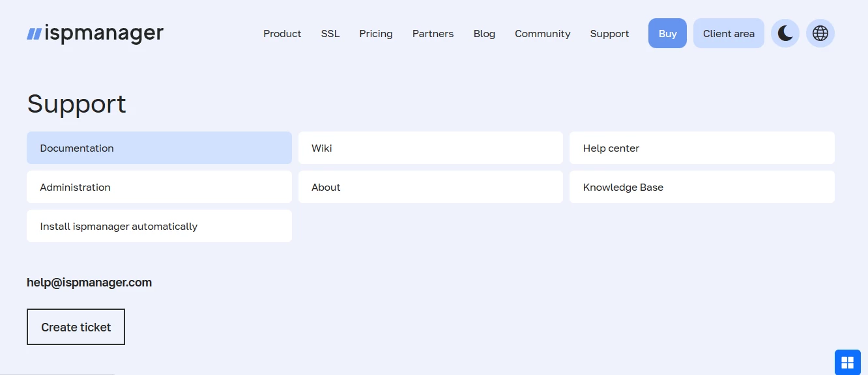The height and width of the screenshot is (375, 868).
Task: Open the Community menu
Action: [542, 33]
